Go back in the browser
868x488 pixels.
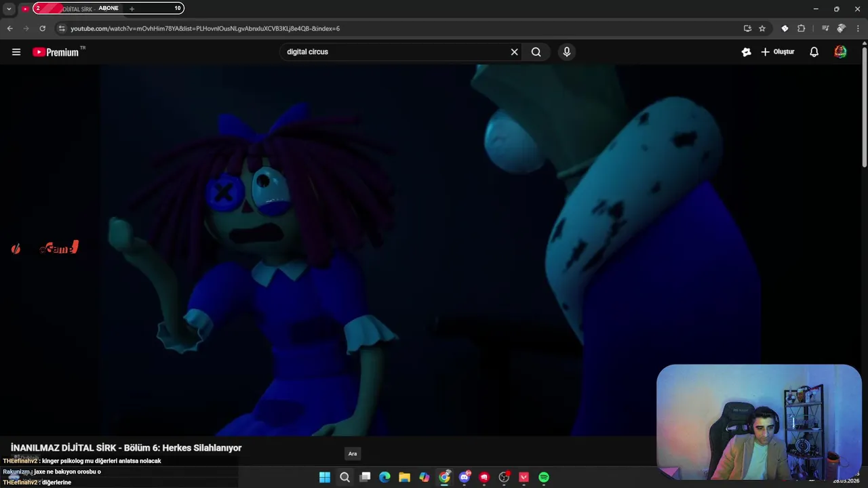click(x=9, y=28)
